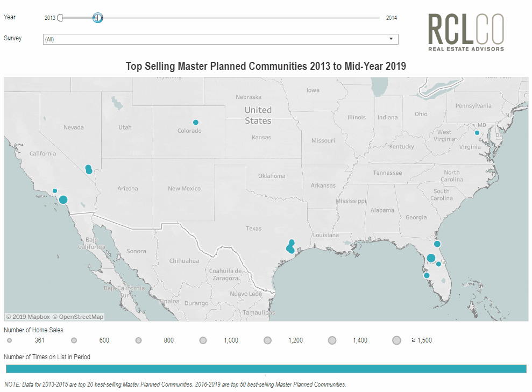The image size is (532, 392).
Task: Click the 2013 label at the slider start
Action: pyautogui.click(x=50, y=18)
